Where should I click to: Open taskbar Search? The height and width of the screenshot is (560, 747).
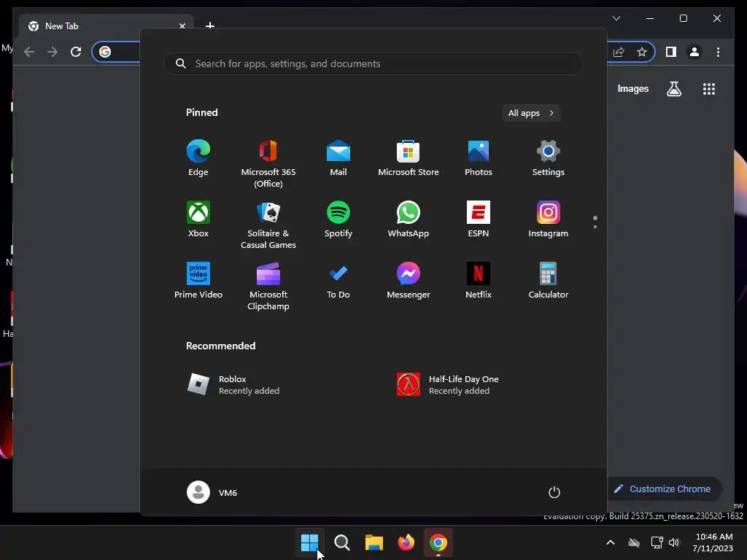click(x=341, y=542)
